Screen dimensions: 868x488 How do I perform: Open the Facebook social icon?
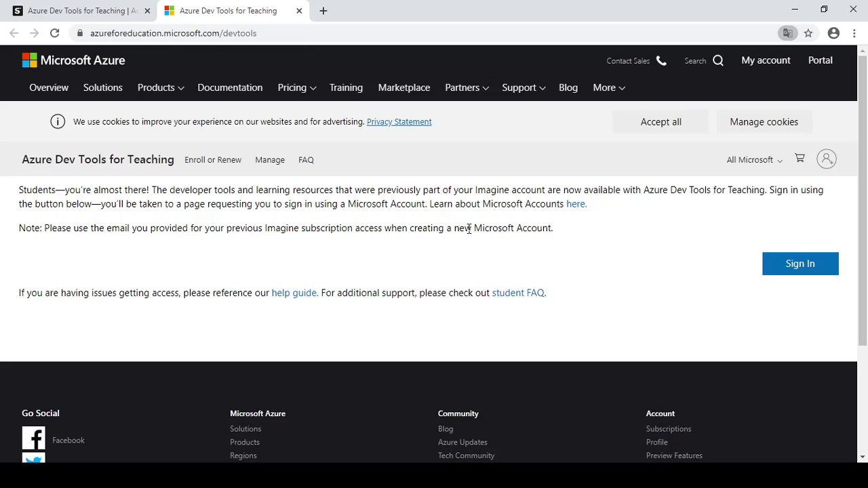33,439
